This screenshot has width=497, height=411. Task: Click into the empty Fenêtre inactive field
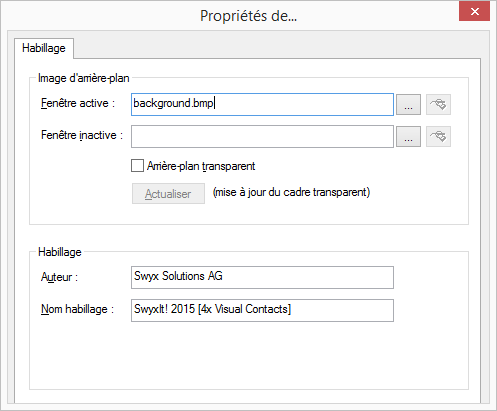point(262,136)
